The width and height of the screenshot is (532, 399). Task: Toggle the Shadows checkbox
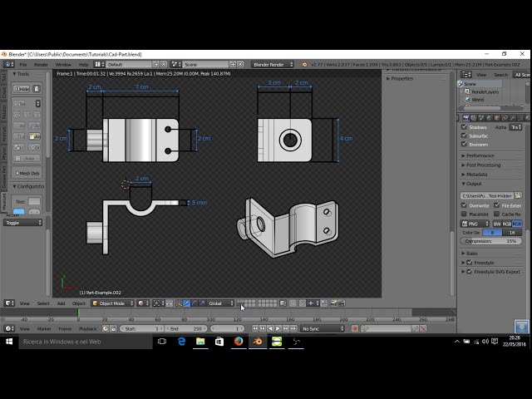464,127
